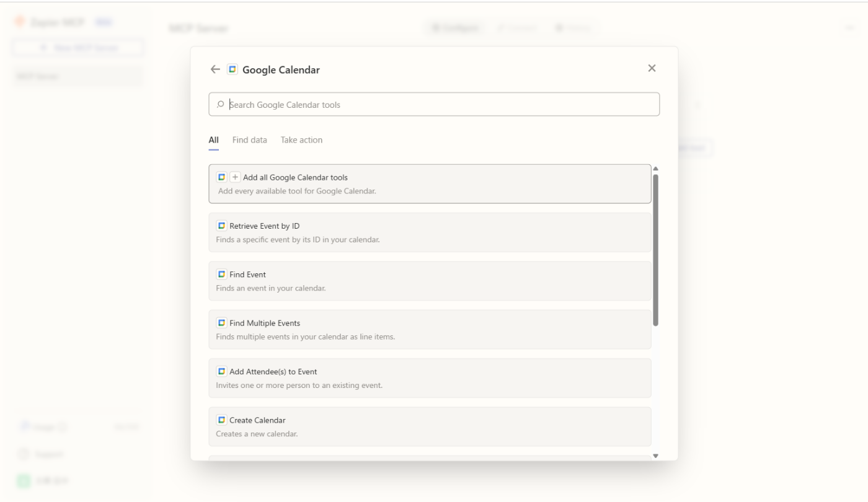The height and width of the screenshot is (502, 868).
Task: Click the calendar icon next to Find Multiple Events
Action: 221,323
